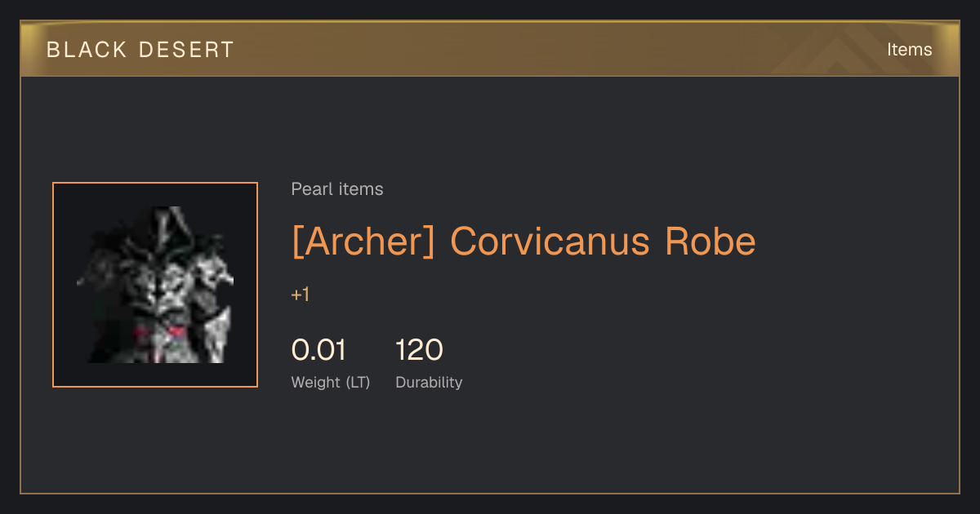
Task: Open the Items section link
Action: coord(909,50)
